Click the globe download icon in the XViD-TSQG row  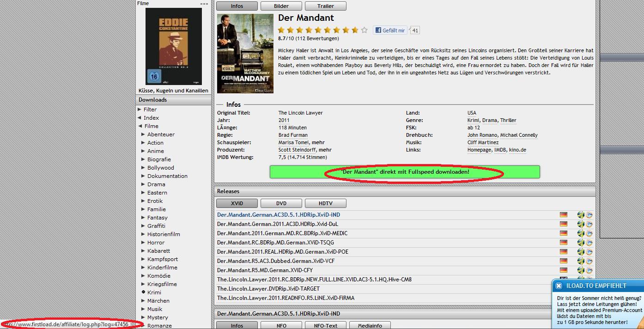point(581,243)
